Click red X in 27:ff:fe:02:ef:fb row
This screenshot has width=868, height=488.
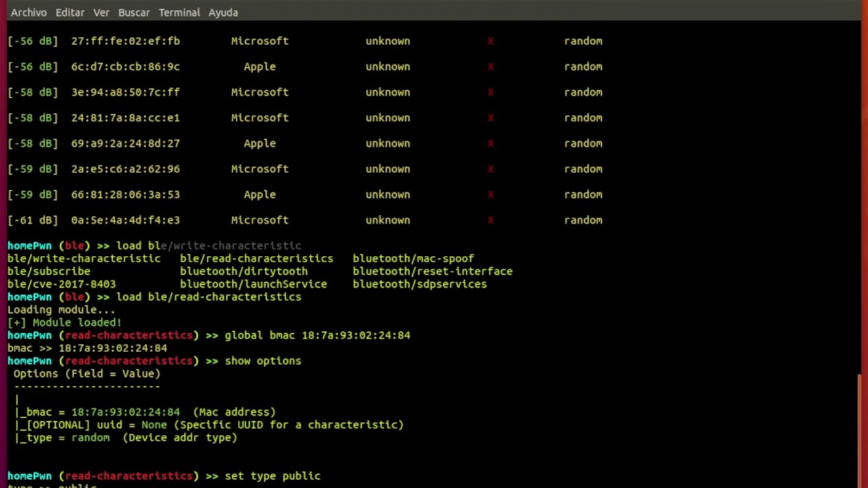(490, 41)
